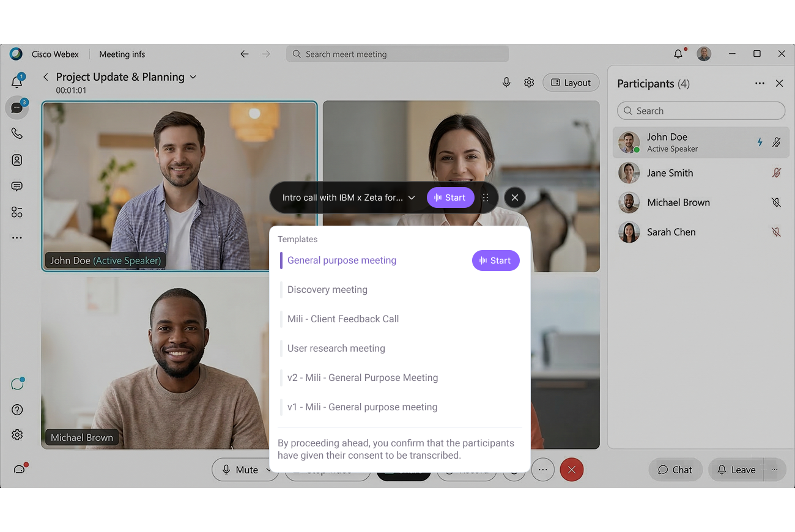This screenshot has height=532, width=795.
Task: Click the bottom-left chat status icon
Action: point(20,468)
